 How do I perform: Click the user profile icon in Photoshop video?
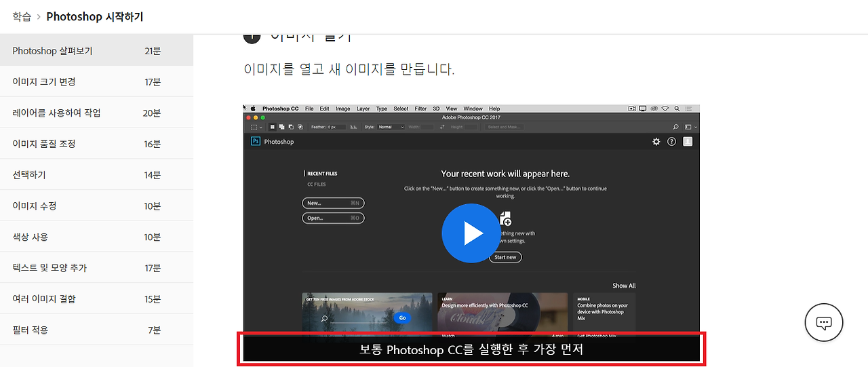coord(688,141)
